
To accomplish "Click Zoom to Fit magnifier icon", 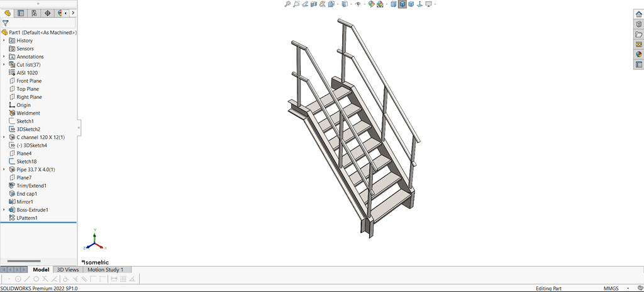I will (287, 4).
